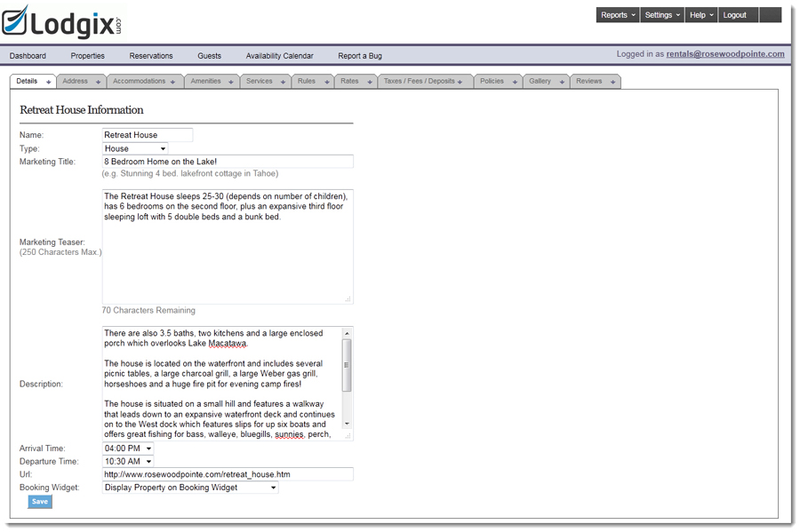Select the Details tab
800x532 pixels.
(33, 81)
